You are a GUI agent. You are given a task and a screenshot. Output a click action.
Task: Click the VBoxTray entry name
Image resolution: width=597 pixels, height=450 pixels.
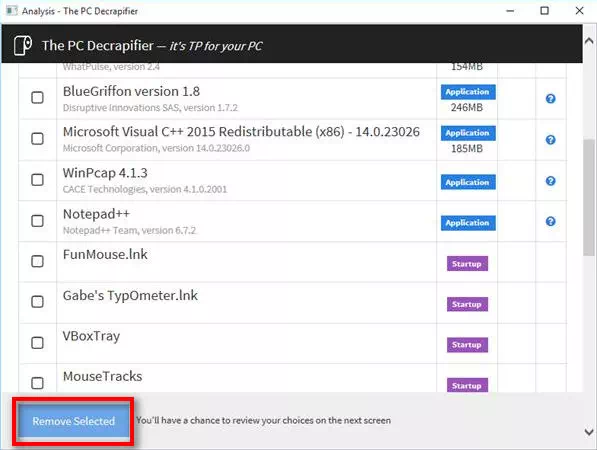pyautogui.click(x=91, y=336)
